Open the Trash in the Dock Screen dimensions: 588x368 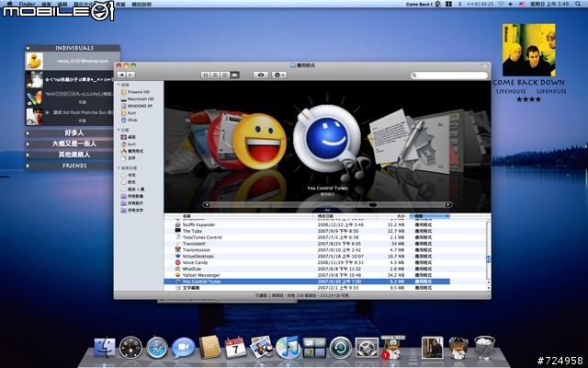coord(484,348)
